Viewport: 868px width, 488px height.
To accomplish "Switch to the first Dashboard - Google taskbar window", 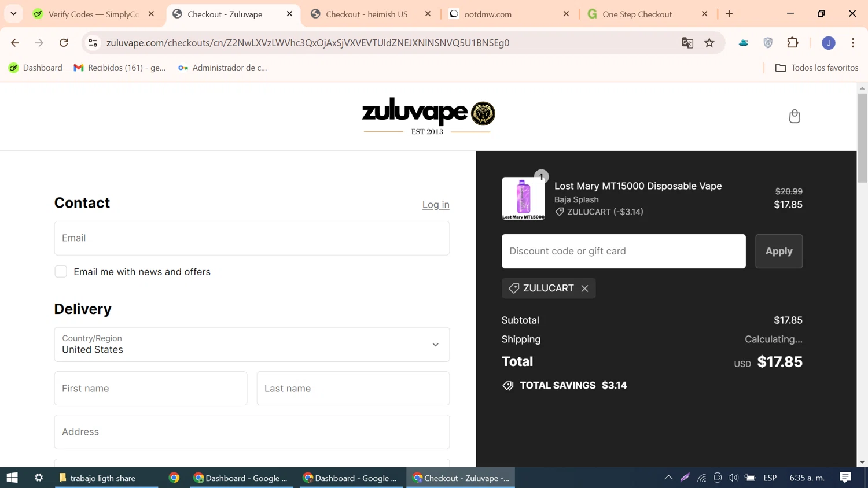I will pos(241,478).
